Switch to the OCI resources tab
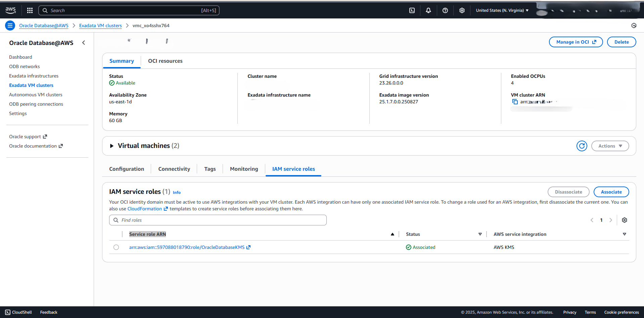Image resolution: width=644 pixels, height=318 pixels. pyautogui.click(x=165, y=61)
